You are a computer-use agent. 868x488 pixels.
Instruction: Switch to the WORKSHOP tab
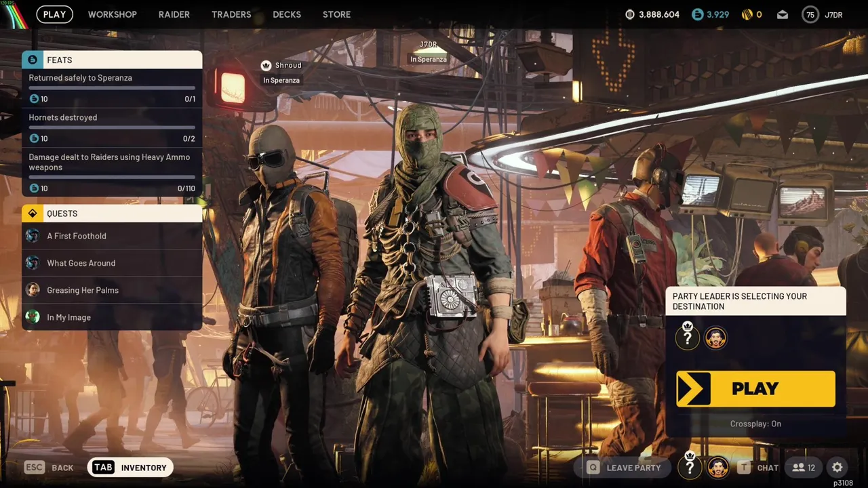click(112, 14)
